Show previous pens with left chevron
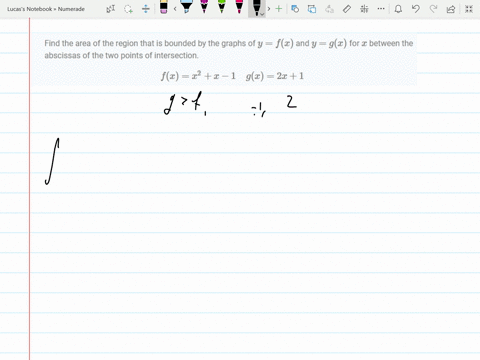 coord(175,9)
